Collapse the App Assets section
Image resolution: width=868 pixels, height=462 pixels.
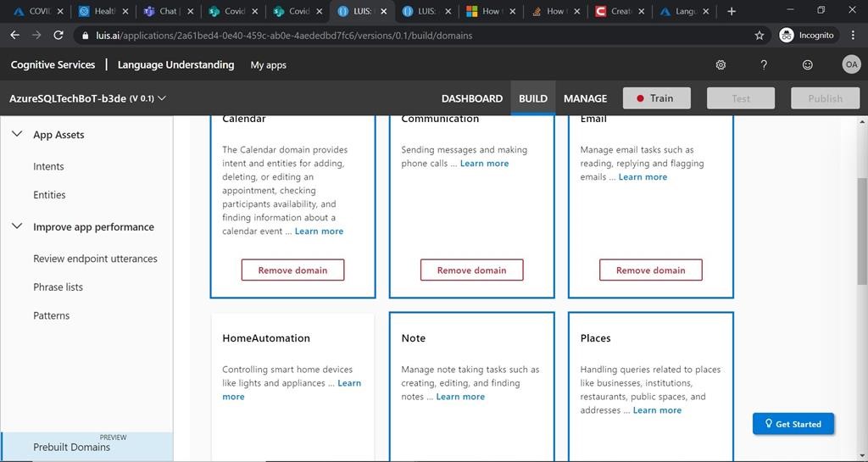pyautogui.click(x=17, y=134)
